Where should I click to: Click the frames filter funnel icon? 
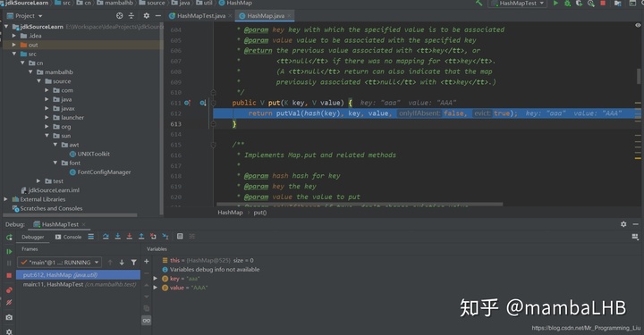pyautogui.click(x=134, y=263)
